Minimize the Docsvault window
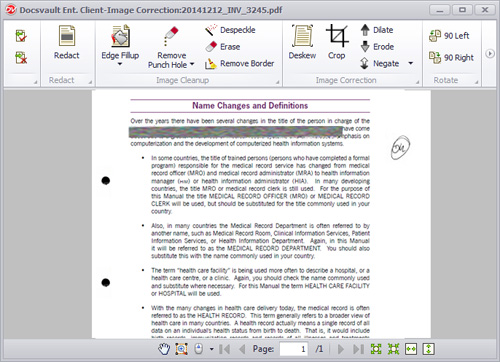The image size is (500, 362). click(440, 10)
